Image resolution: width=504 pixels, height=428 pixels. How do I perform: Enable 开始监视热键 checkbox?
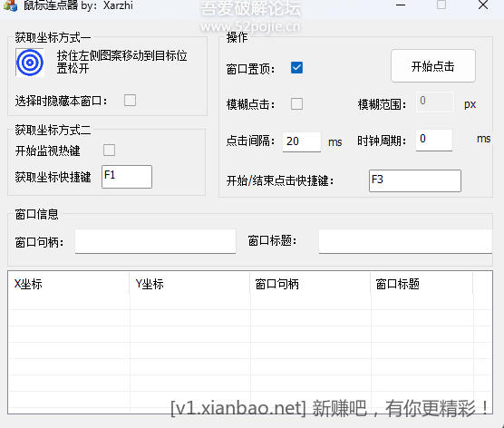[109, 150]
